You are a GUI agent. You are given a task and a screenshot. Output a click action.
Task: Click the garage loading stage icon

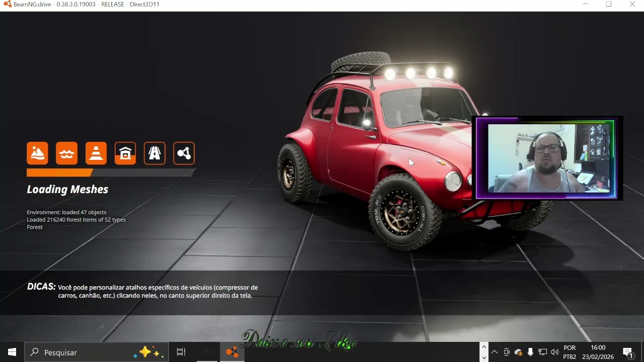[x=125, y=153]
